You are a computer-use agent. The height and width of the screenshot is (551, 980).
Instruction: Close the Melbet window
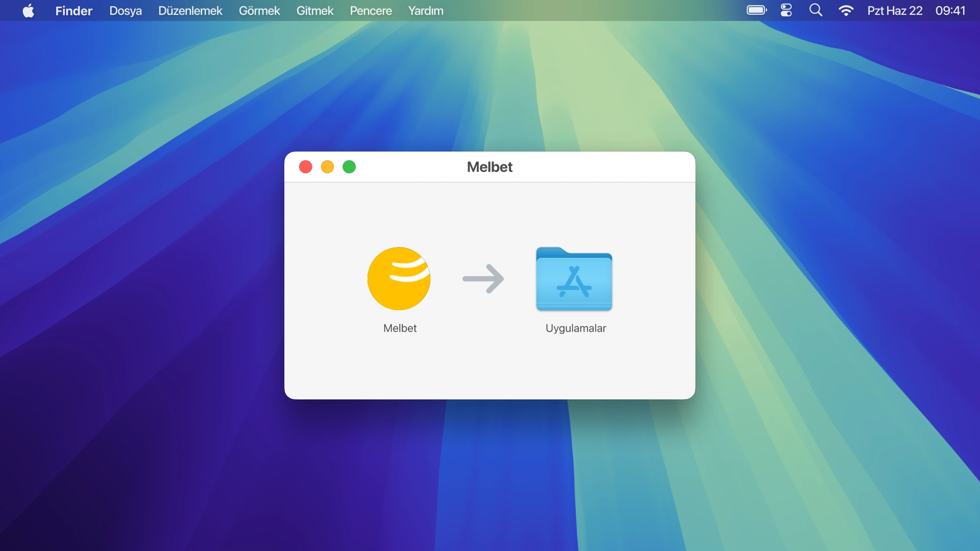(306, 167)
